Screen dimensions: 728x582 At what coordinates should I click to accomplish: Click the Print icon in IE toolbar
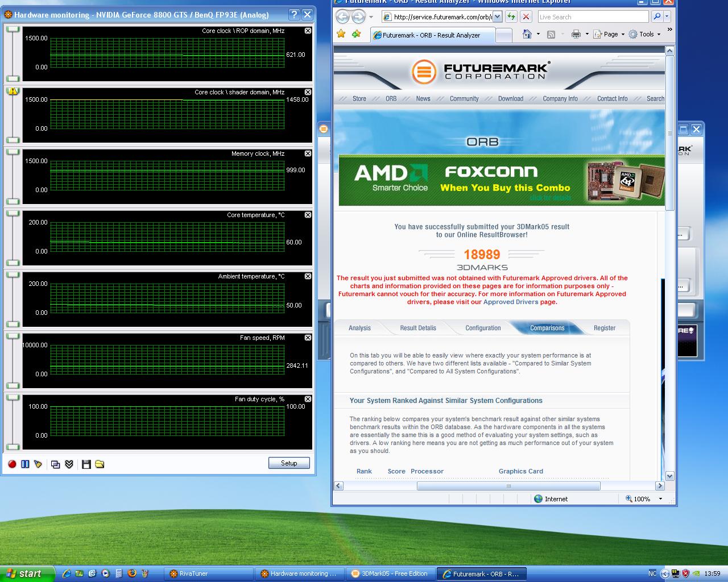pyautogui.click(x=576, y=34)
